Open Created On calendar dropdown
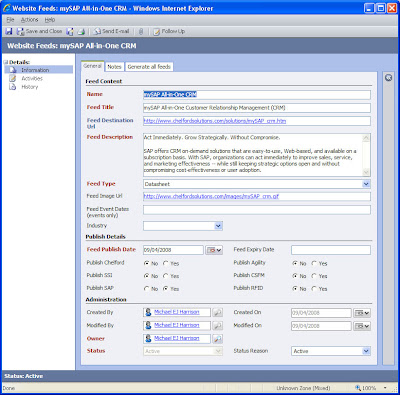Screen dimensions: 400x395 362,313
